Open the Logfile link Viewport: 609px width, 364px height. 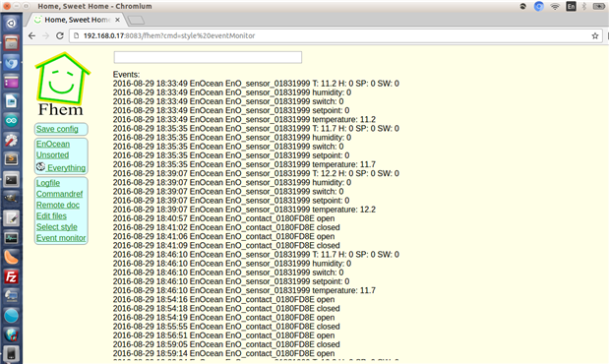pos(48,183)
